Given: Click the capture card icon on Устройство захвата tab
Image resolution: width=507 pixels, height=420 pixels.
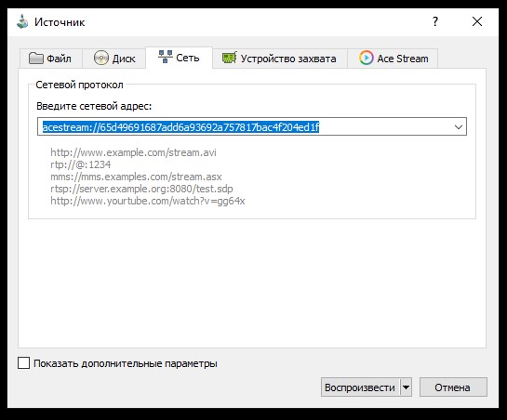Looking at the screenshot, I should pyautogui.click(x=230, y=58).
